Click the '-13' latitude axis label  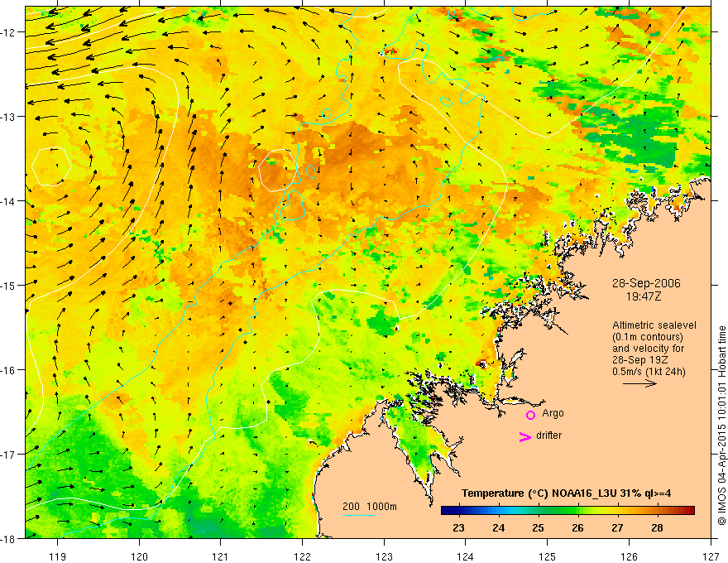click(x=8, y=117)
